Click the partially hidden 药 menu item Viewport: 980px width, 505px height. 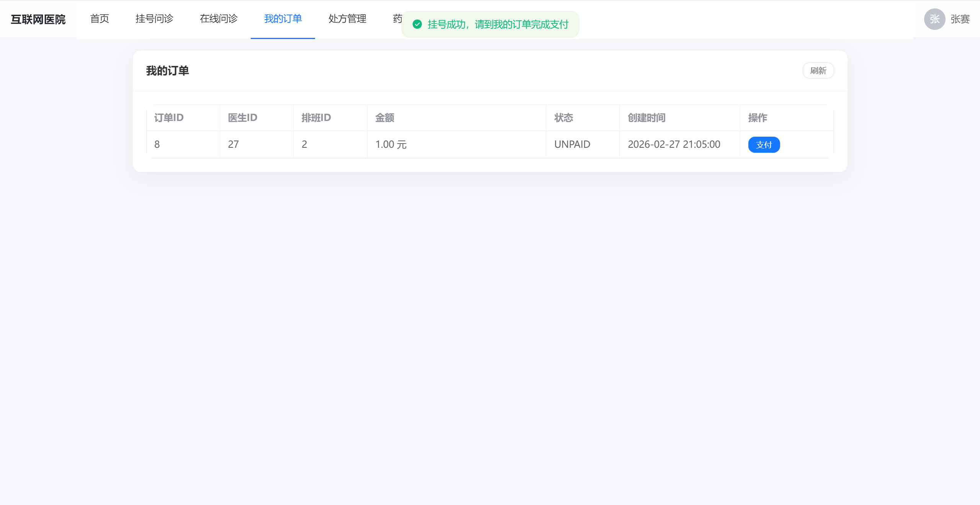point(397,19)
